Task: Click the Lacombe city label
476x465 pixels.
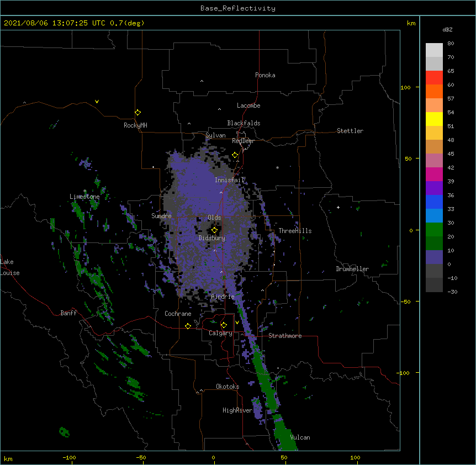Action: tap(248, 105)
